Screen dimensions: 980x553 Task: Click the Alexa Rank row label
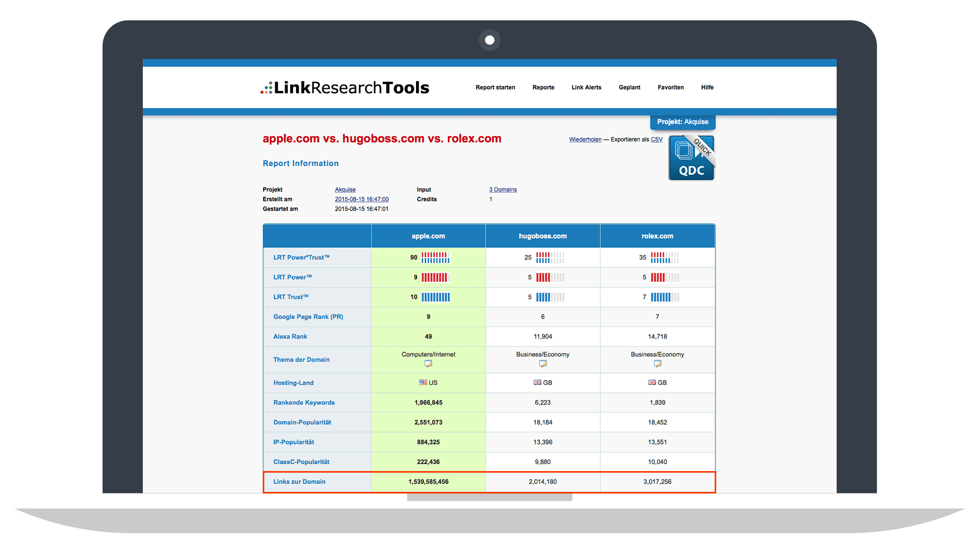click(x=290, y=337)
